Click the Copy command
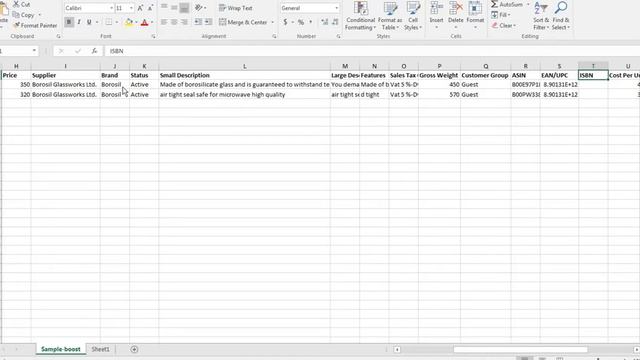640x360 pixels. 24,15
